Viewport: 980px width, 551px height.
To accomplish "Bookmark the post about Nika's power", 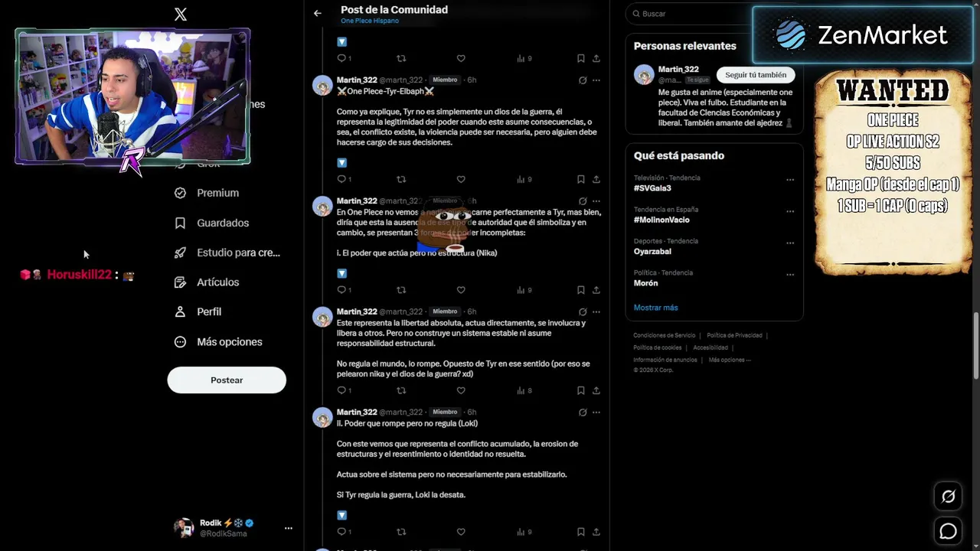I will point(581,290).
